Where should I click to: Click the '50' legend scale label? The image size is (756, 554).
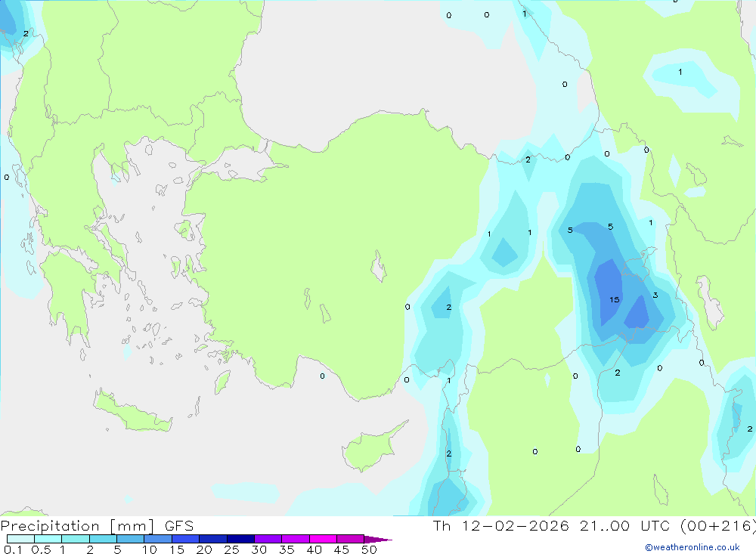(369, 549)
